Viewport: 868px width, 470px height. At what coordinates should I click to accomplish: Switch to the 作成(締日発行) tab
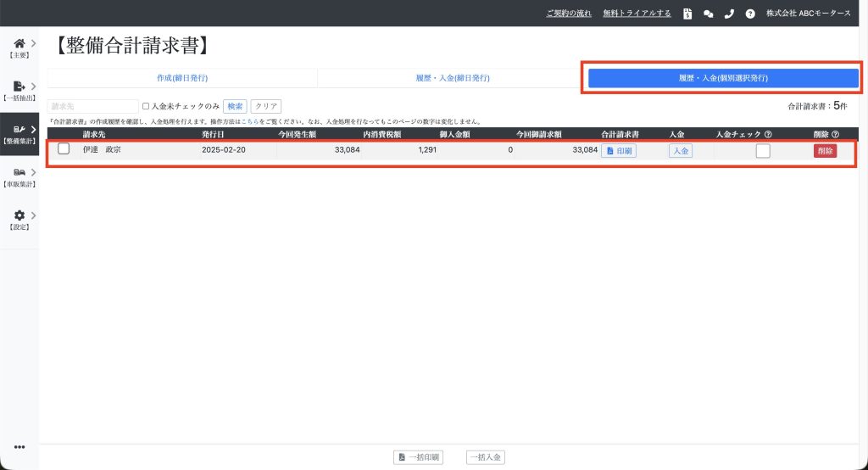pos(182,78)
